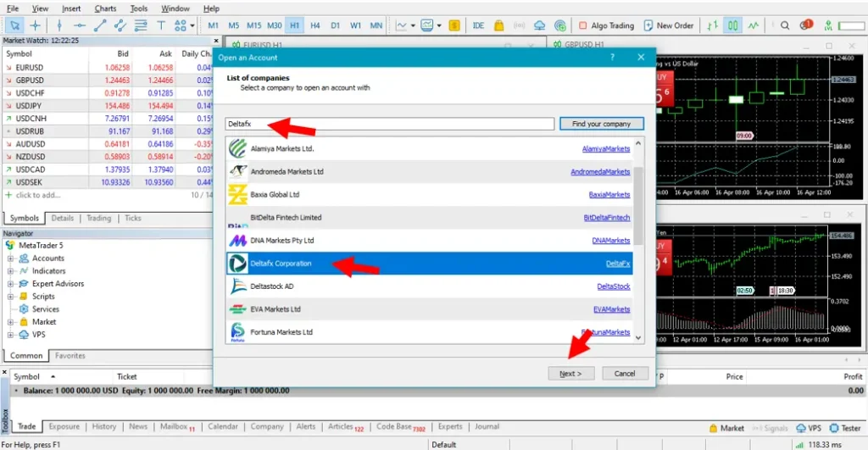Click the Deltafx Corporation logo icon
The width and height of the screenshot is (868, 450).
(x=238, y=264)
